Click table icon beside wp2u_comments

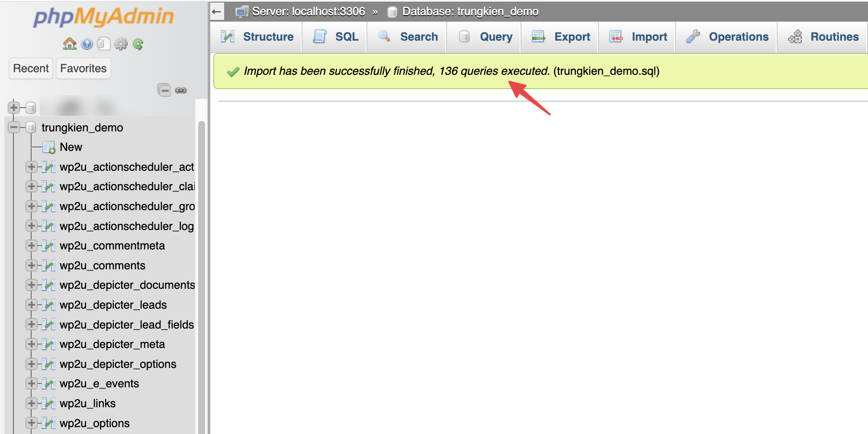(48, 265)
